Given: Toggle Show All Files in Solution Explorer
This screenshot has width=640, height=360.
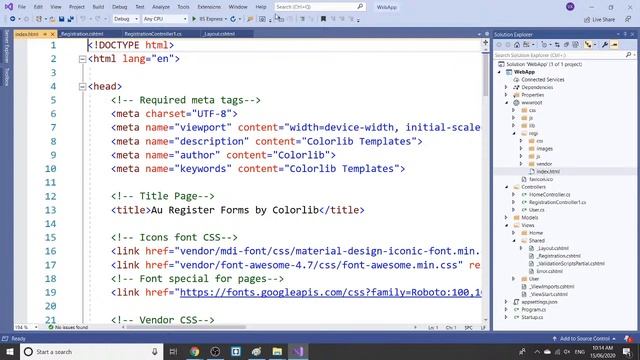Looking at the screenshot, I should (576, 44).
